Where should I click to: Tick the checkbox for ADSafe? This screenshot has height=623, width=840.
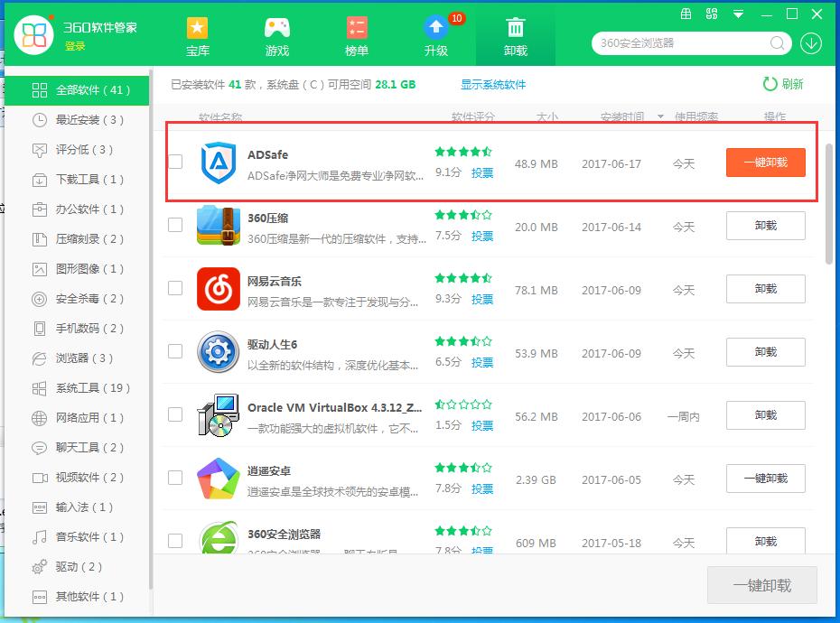175,162
